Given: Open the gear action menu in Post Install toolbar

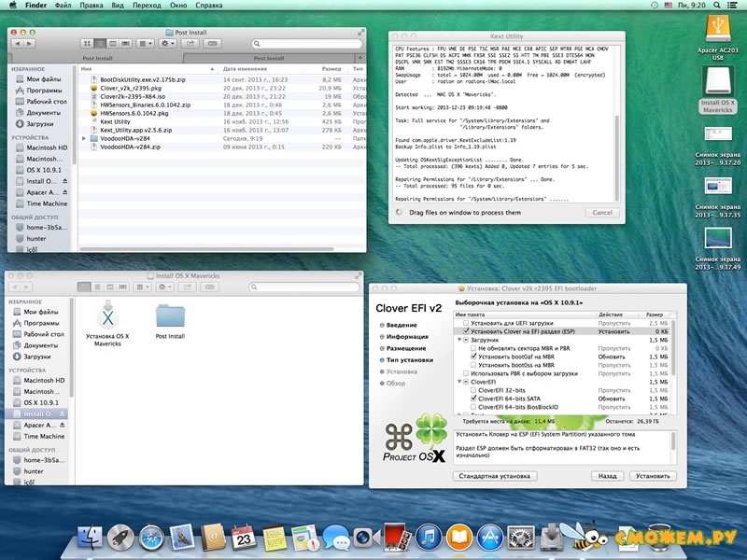Looking at the screenshot, I should coord(167,43).
